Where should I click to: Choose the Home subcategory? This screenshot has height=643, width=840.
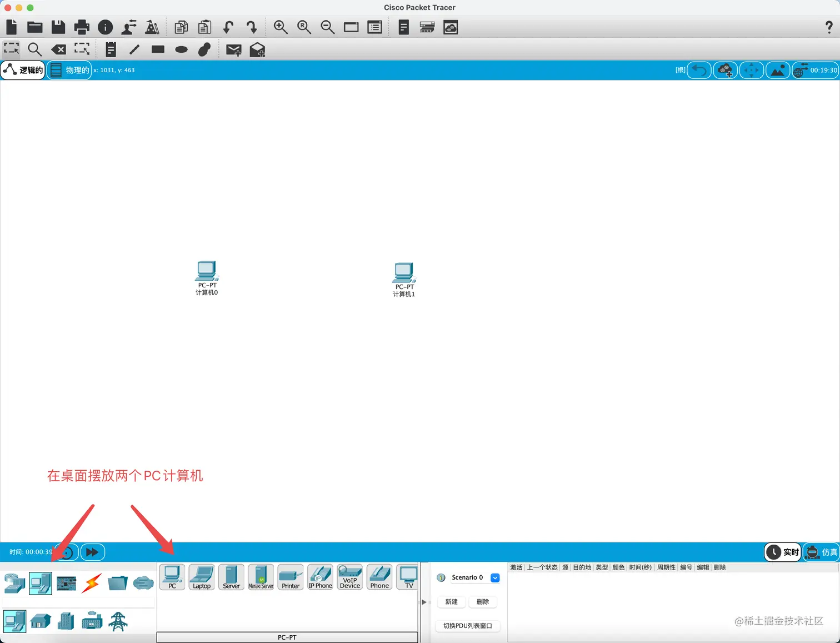point(41,621)
